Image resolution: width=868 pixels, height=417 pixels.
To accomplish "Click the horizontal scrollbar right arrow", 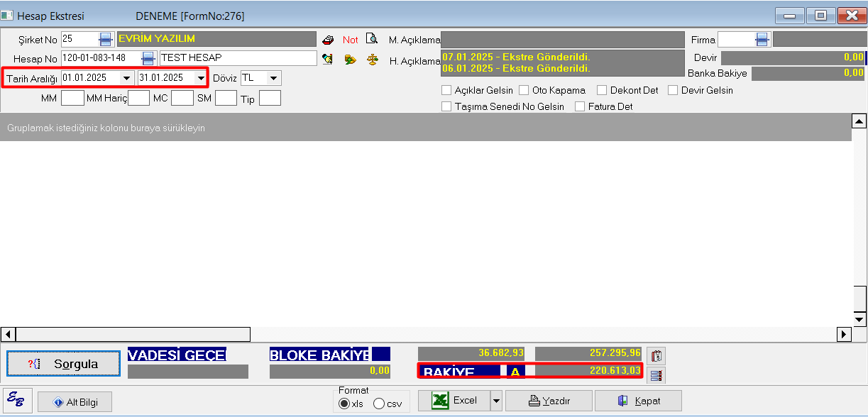I will [844, 333].
